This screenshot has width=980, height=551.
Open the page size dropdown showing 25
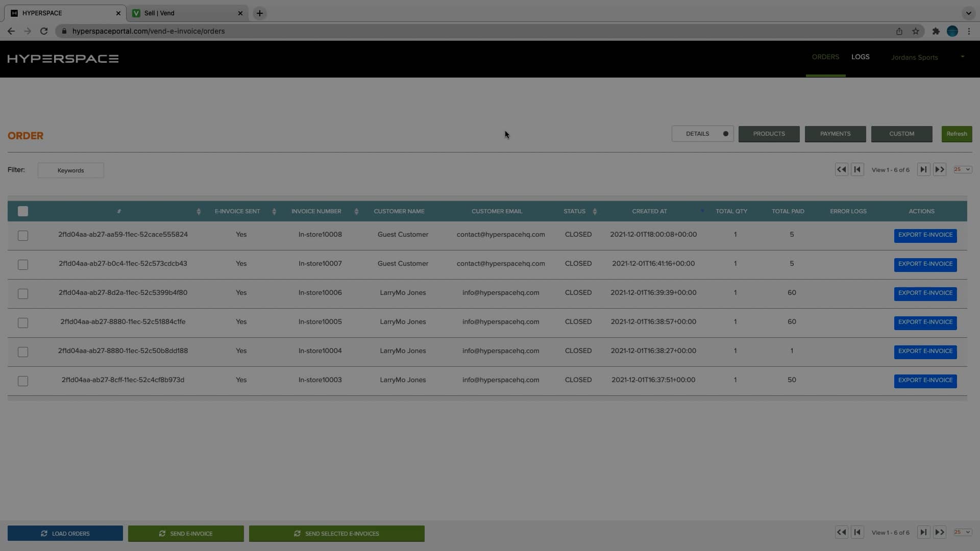point(962,169)
